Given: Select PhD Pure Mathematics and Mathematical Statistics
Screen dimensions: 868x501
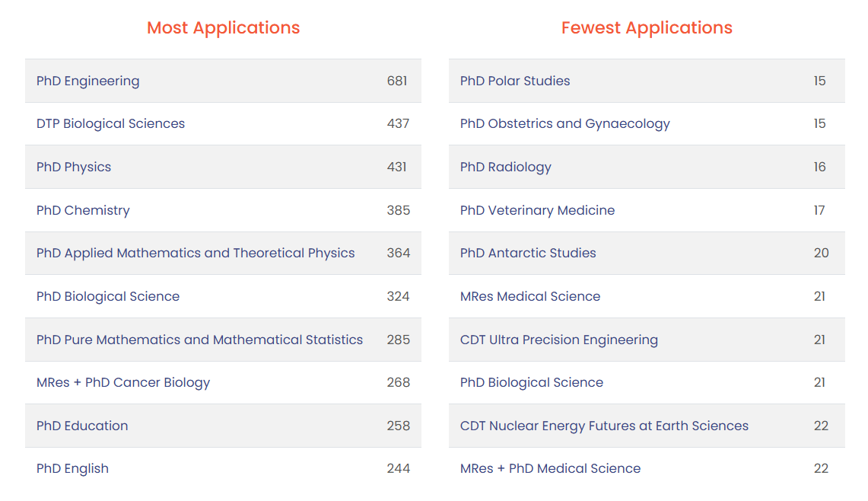Looking at the screenshot, I should 223,340.
